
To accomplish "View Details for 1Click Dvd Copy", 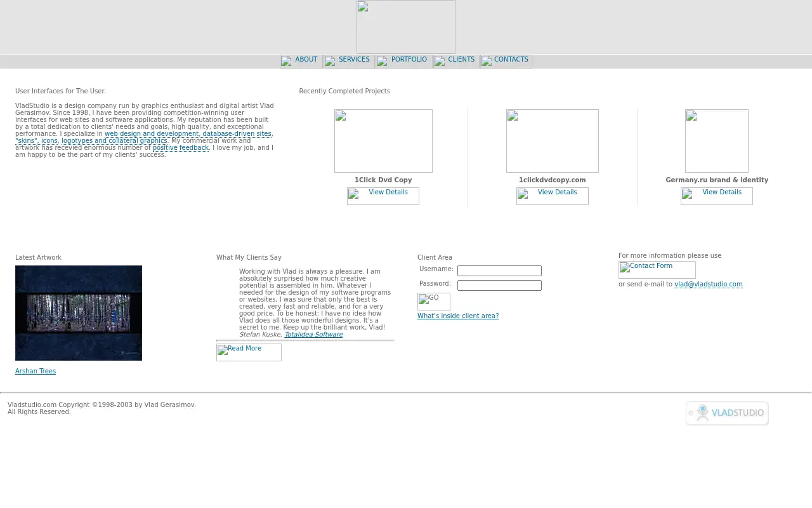I will (383, 196).
